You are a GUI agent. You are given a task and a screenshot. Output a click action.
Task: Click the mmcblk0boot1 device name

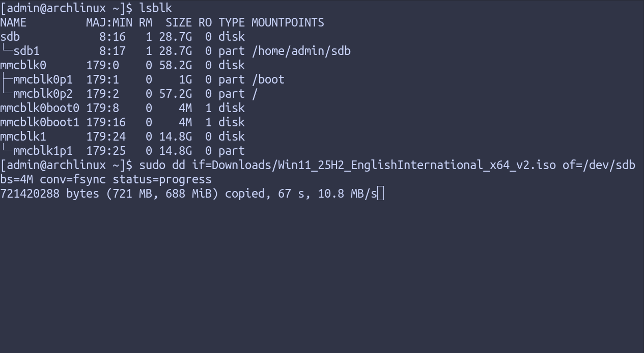(x=40, y=122)
